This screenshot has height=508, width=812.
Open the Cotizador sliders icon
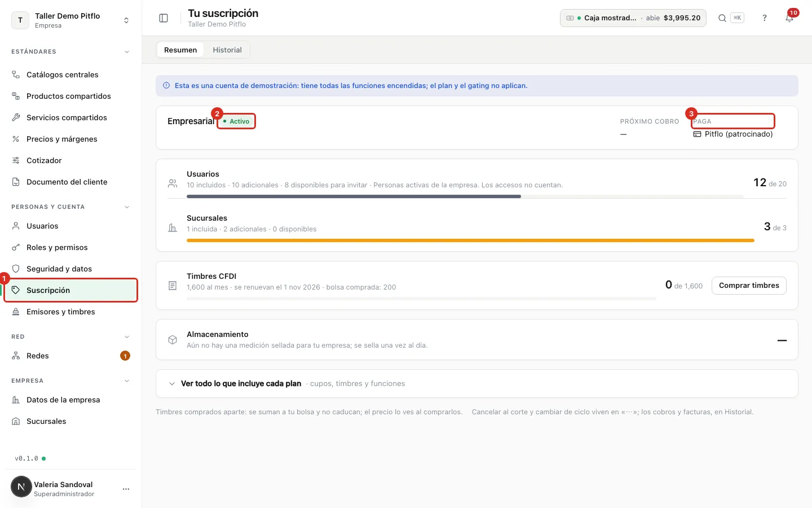point(16,160)
